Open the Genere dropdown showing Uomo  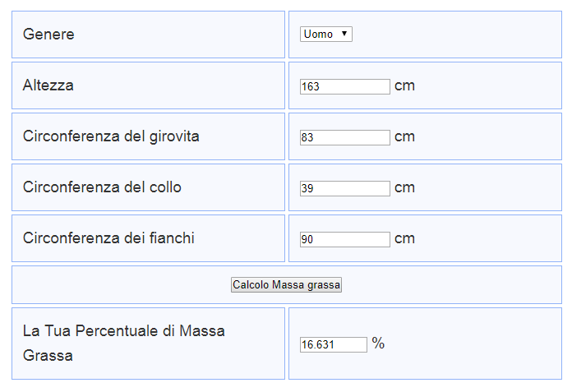325,35
